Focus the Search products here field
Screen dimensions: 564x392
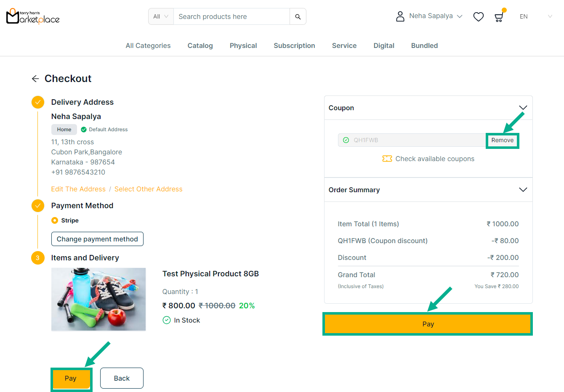(231, 17)
